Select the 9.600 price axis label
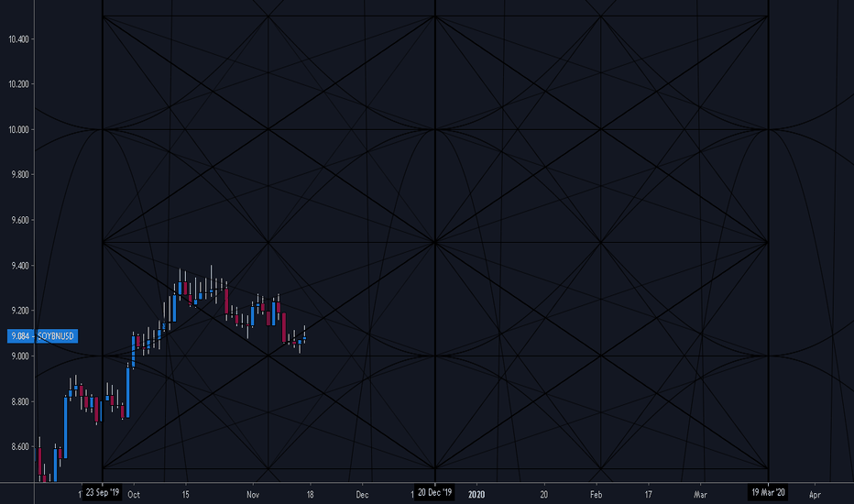This screenshot has width=854, height=504. 19,220
